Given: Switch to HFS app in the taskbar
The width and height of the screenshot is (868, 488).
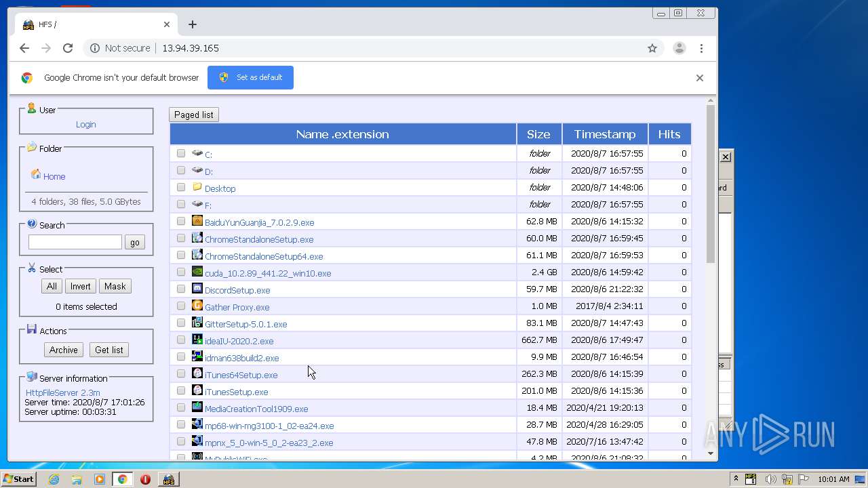Looking at the screenshot, I should (x=168, y=479).
